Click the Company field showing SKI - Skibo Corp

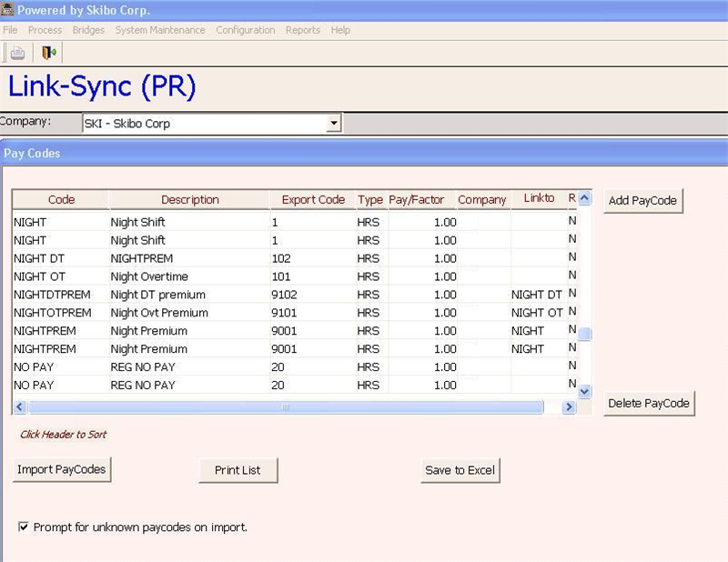pos(212,124)
